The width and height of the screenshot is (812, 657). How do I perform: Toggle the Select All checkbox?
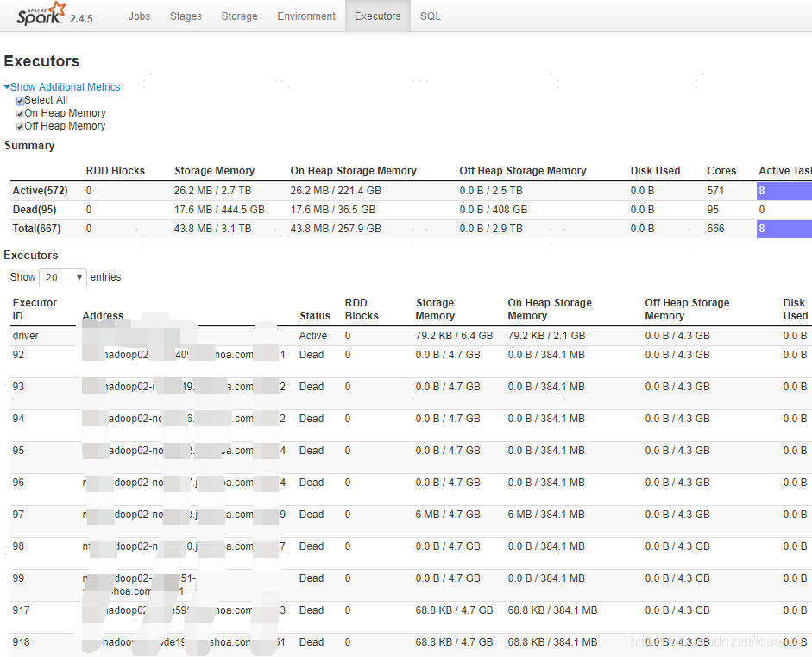click(20, 101)
